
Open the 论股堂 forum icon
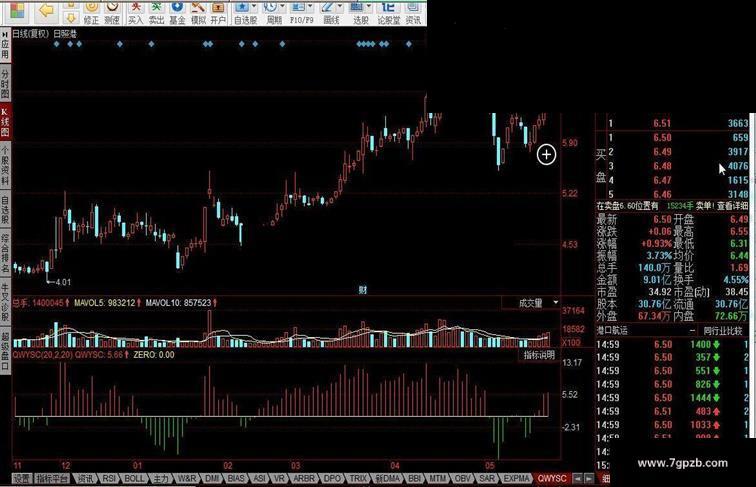389,13
